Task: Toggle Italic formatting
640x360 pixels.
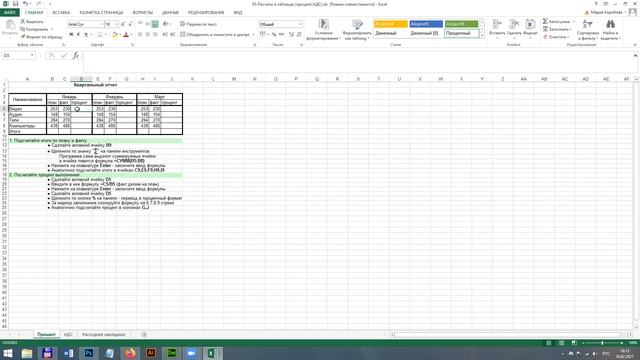Action: point(78,35)
